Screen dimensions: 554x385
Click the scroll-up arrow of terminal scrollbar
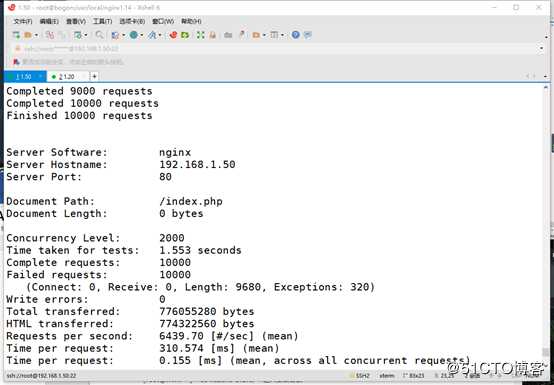click(x=546, y=87)
